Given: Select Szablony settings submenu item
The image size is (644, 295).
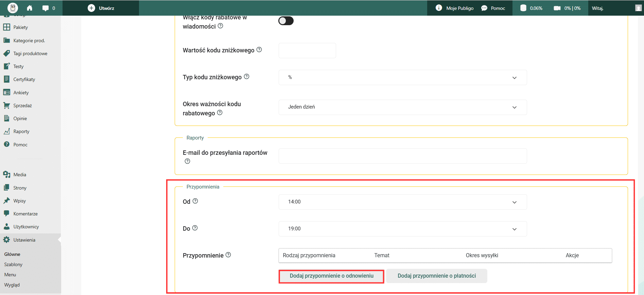Looking at the screenshot, I should [13, 264].
